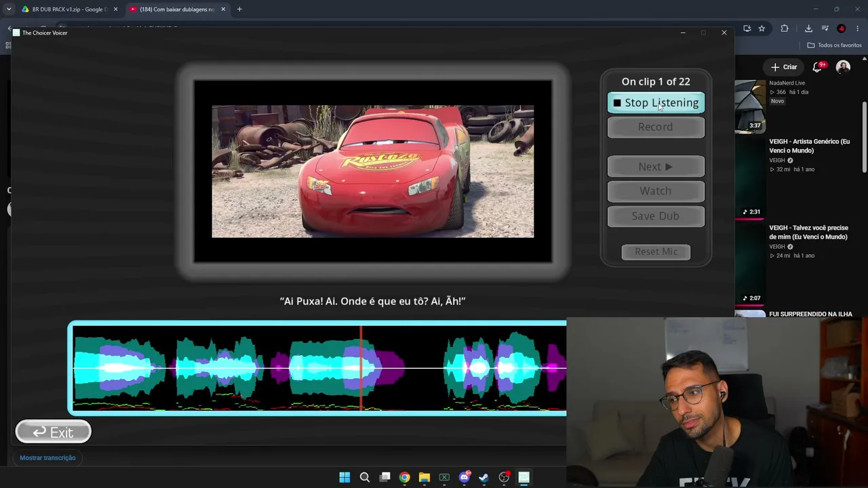
Task: Open Chrome three-dot menu
Action: (859, 28)
